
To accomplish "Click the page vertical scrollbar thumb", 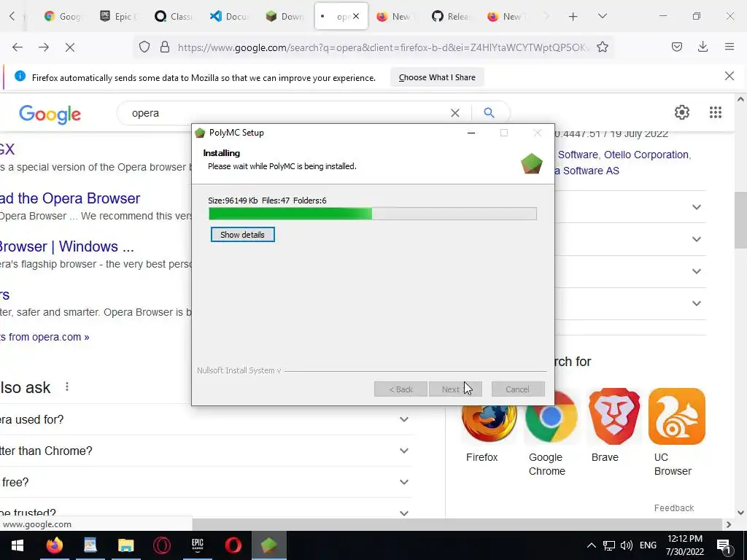I will point(740,220).
